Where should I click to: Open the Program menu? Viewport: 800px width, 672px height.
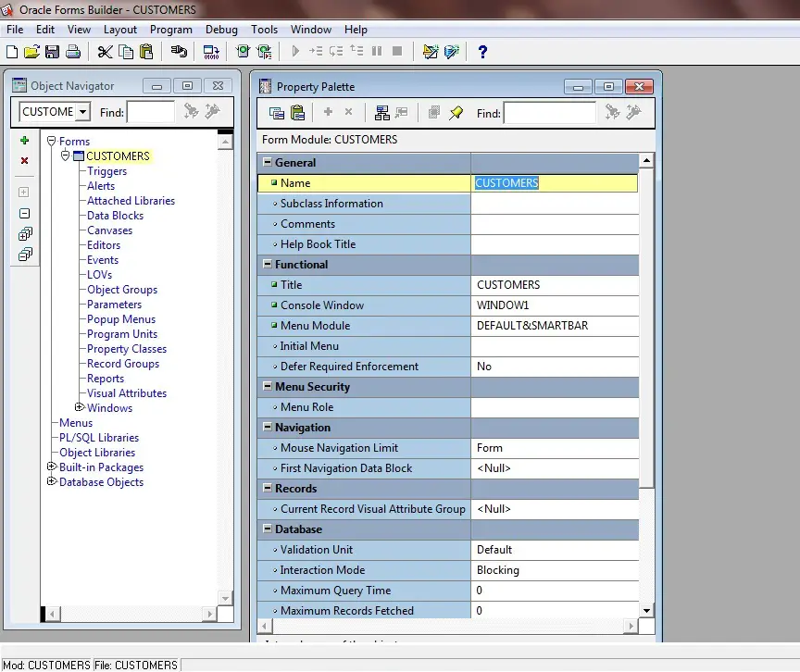[171, 30]
